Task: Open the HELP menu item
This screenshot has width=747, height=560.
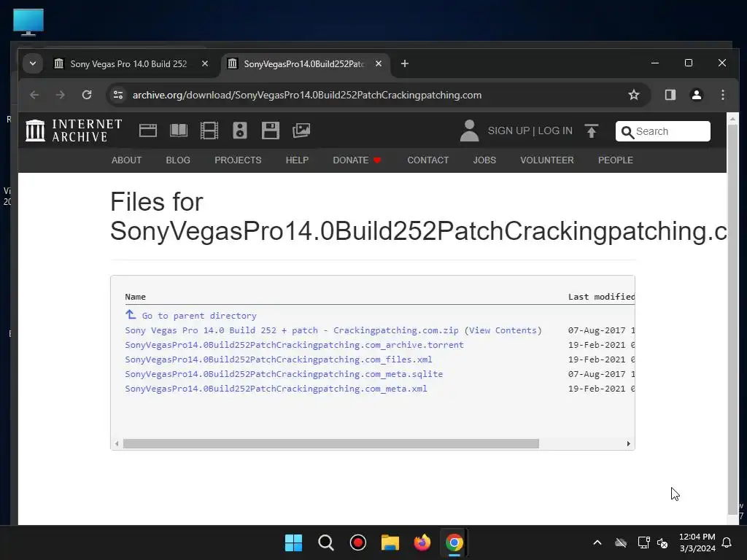Action: point(297,160)
